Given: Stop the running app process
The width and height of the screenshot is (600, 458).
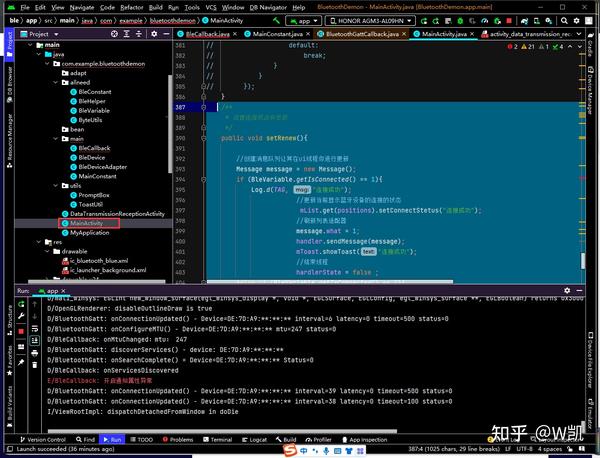Looking at the screenshot, I should pos(23,329).
